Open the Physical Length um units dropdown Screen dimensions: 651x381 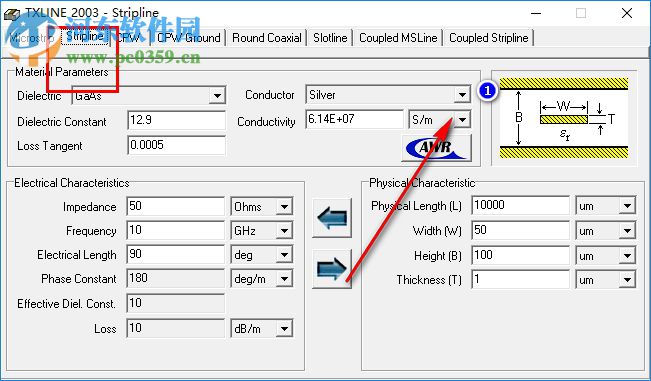point(627,206)
